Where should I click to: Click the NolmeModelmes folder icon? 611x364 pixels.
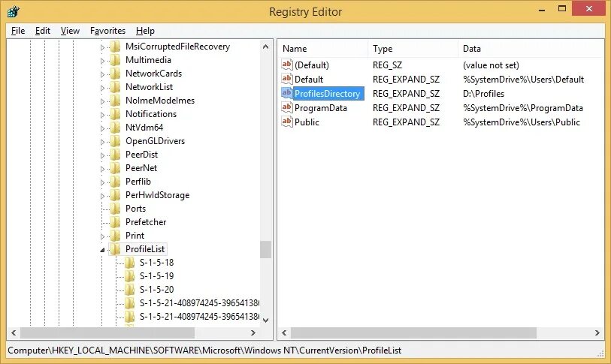115,101
